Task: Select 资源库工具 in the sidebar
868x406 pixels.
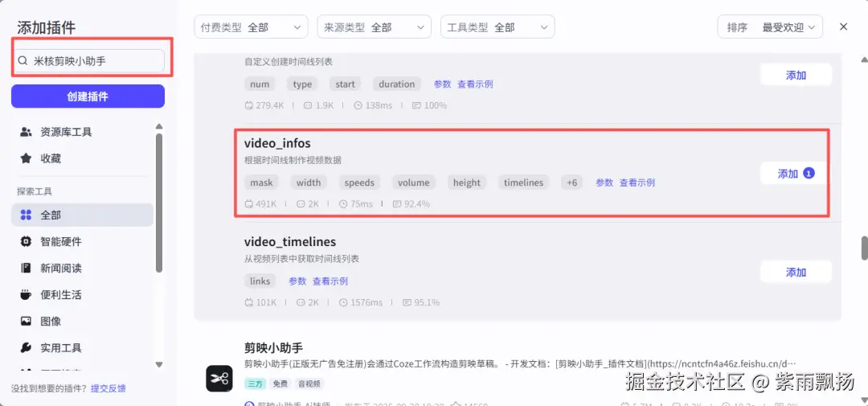Action: tap(82, 132)
